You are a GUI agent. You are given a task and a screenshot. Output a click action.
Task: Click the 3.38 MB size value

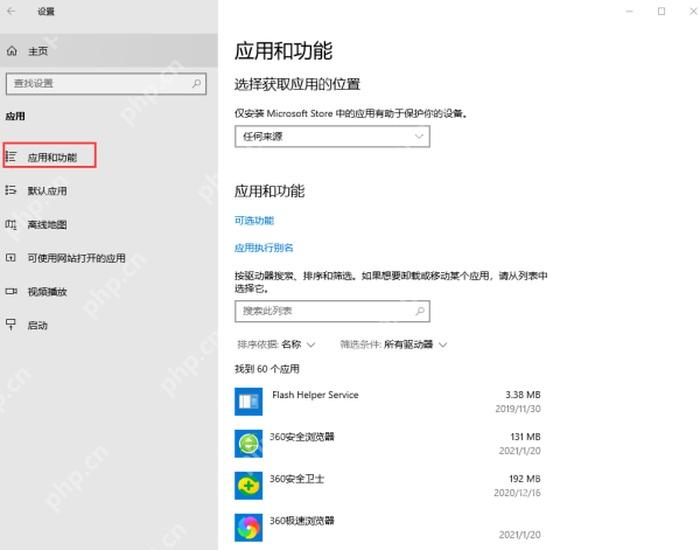523,395
